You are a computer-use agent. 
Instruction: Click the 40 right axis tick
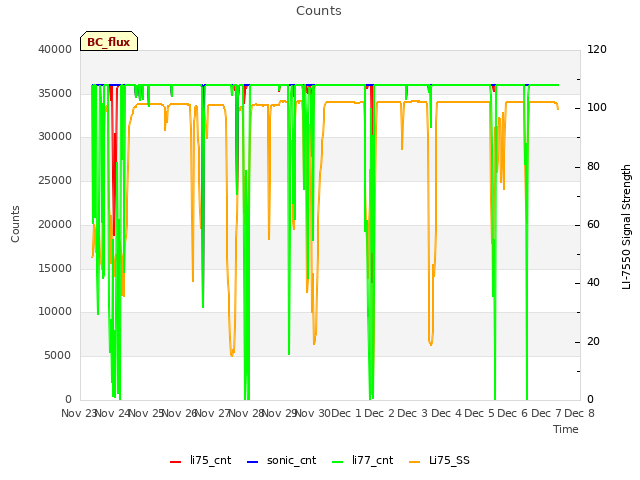click(593, 282)
